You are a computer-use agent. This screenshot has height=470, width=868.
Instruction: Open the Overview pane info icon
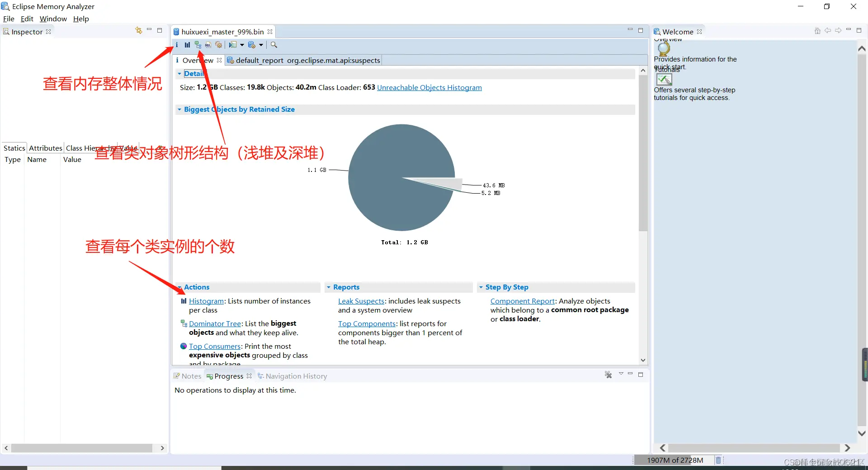coord(177,45)
